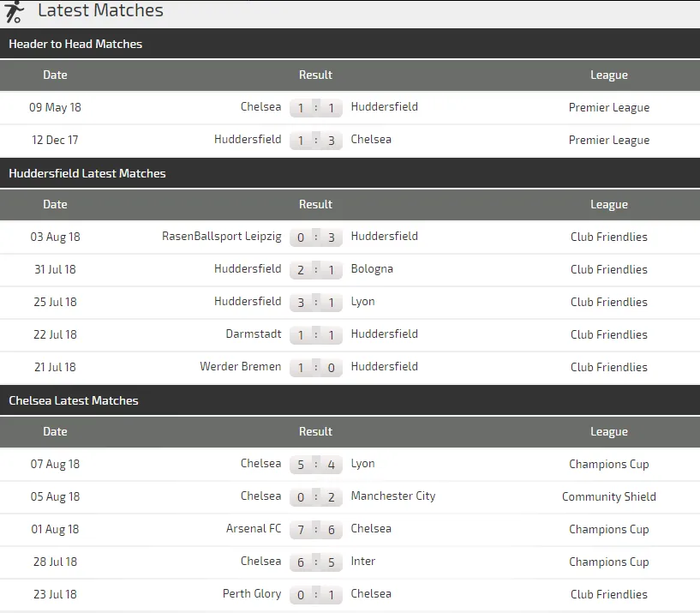Click the 7:6 Arsenal FC vs Chelsea score

coord(315,530)
